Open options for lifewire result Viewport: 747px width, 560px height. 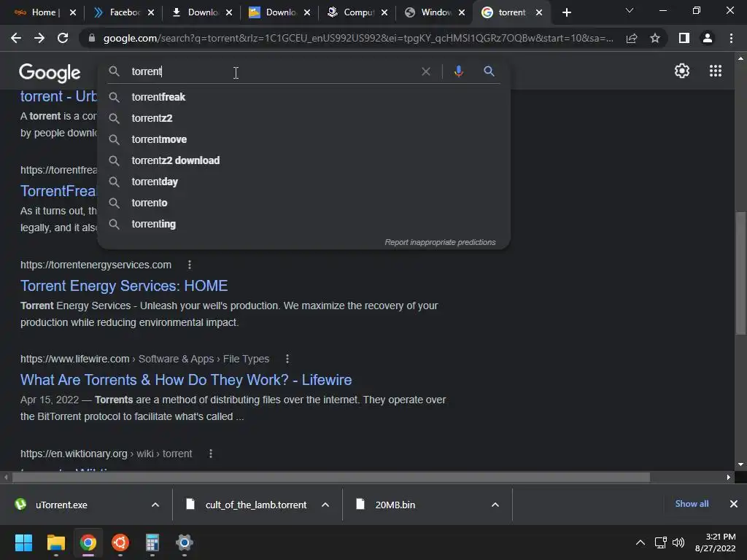[x=287, y=359]
